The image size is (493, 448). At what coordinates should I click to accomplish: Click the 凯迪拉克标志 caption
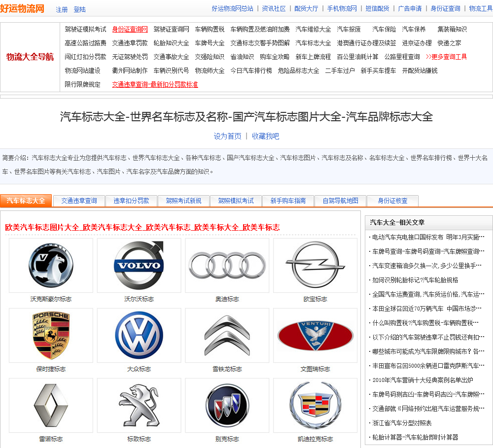tap(315, 439)
